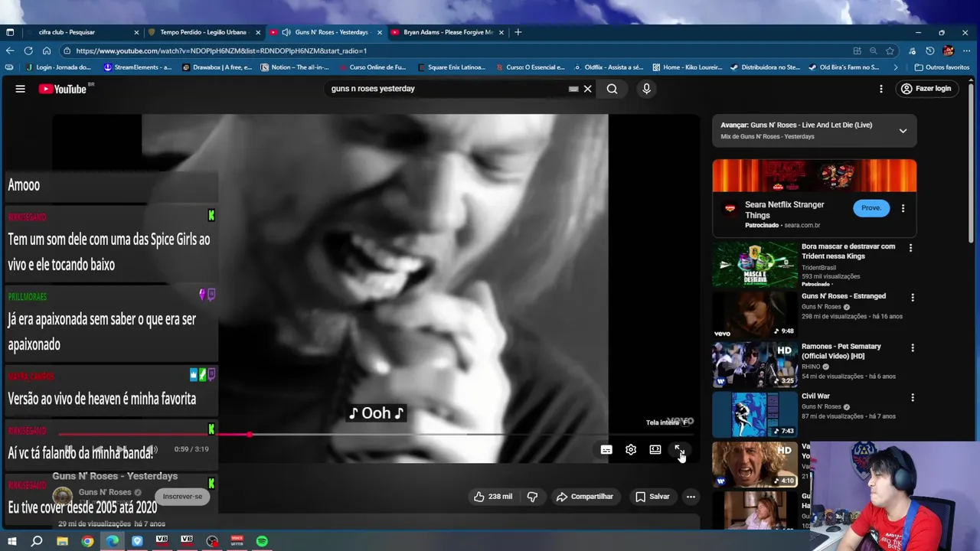Switch to the Bryan Adams - Please Forgive Me tab

pos(448,32)
